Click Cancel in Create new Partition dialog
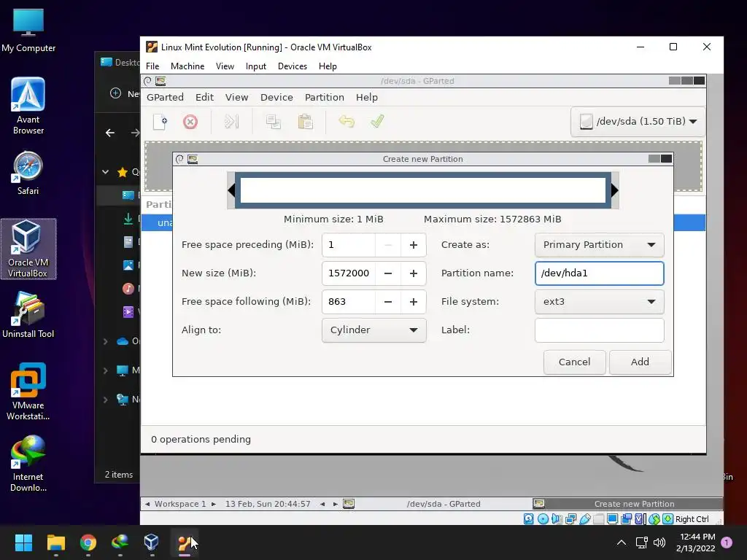The width and height of the screenshot is (747, 560). point(575,362)
